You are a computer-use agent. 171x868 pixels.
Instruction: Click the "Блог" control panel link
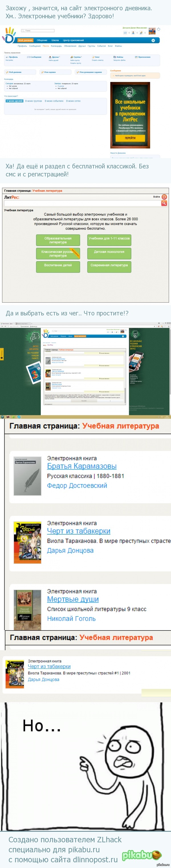(97, 57)
